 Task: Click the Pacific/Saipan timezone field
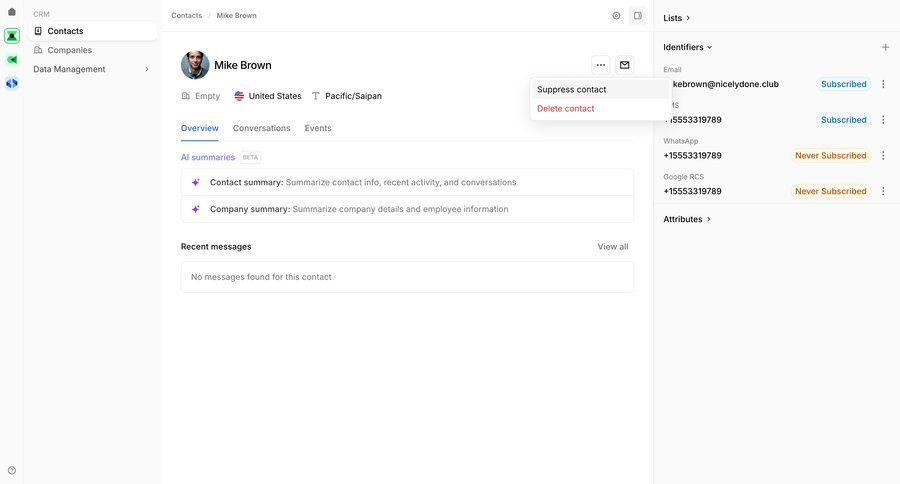347,96
